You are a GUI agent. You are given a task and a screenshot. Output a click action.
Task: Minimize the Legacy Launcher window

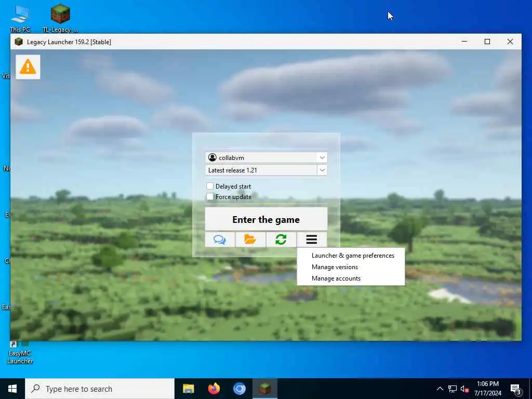tap(464, 42)
